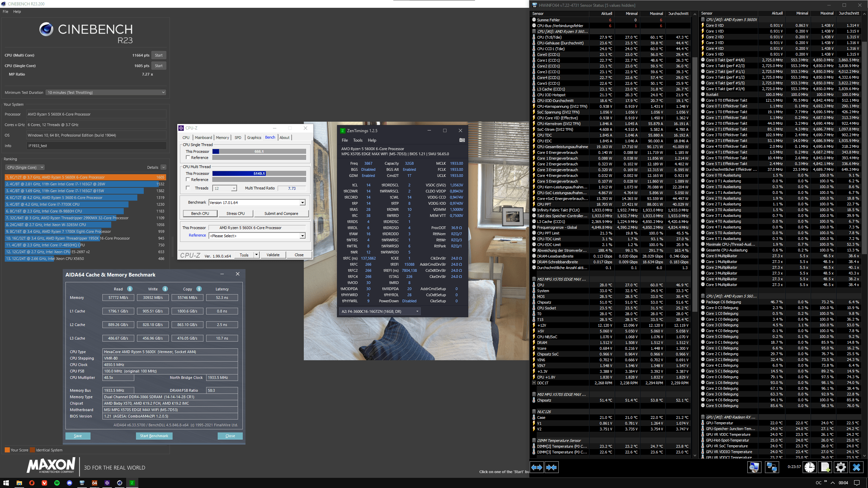Open HWiNFO settings gear icon
Image resolution: width=868 pixels, height=488 pixels.
(x=841, y=467)
